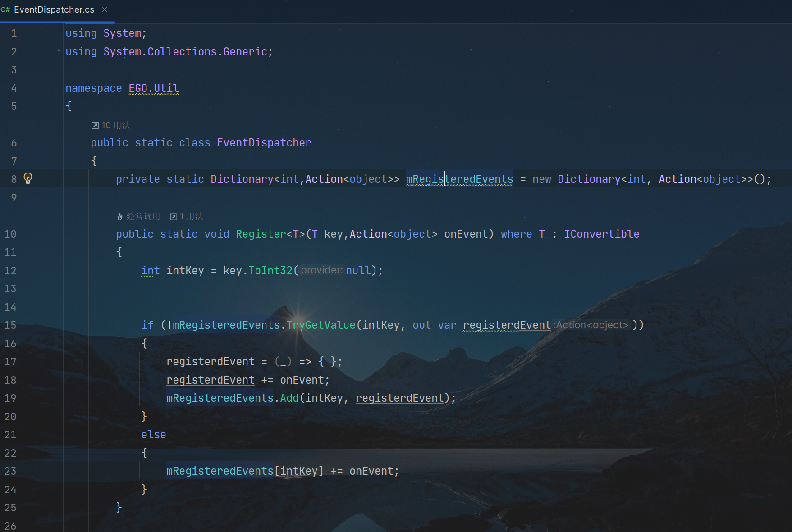Image resolution: width=792 pixels, height=532 pixels.
Task: Click 'onEvent' at end of line 18
Action: coord(302,380)
